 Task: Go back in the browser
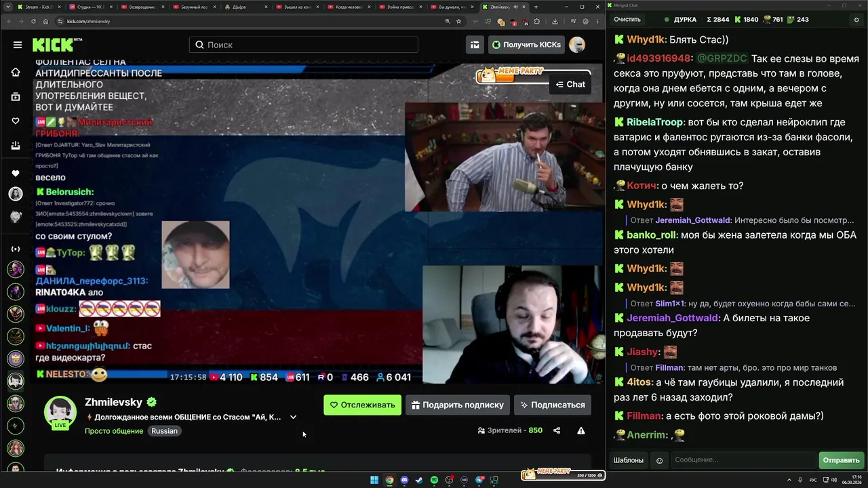point(9,21)
